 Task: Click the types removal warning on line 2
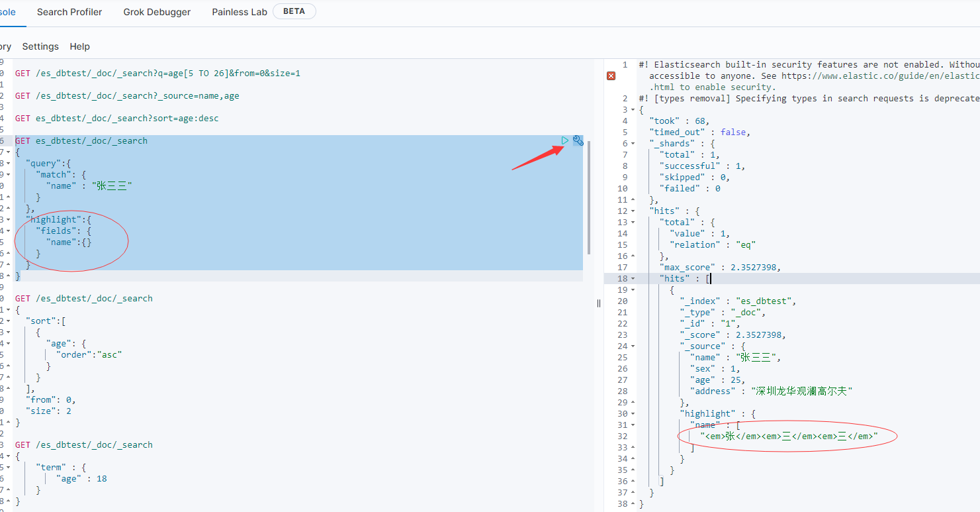coord(809,99)
